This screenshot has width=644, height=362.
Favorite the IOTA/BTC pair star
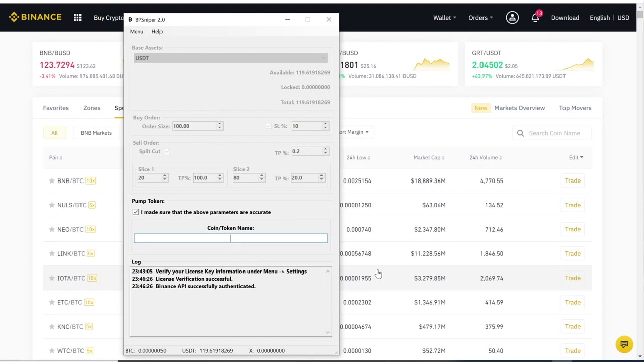(x=51, y=278)
